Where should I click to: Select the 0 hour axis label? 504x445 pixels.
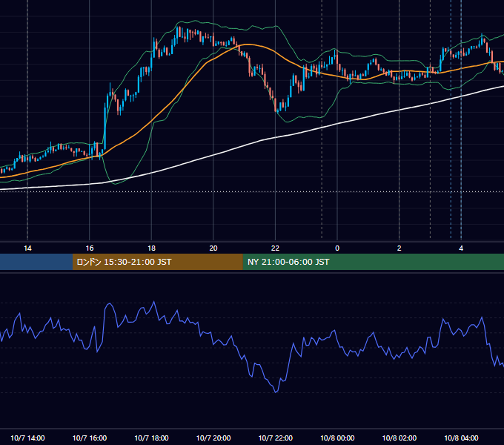coord(337,248)
